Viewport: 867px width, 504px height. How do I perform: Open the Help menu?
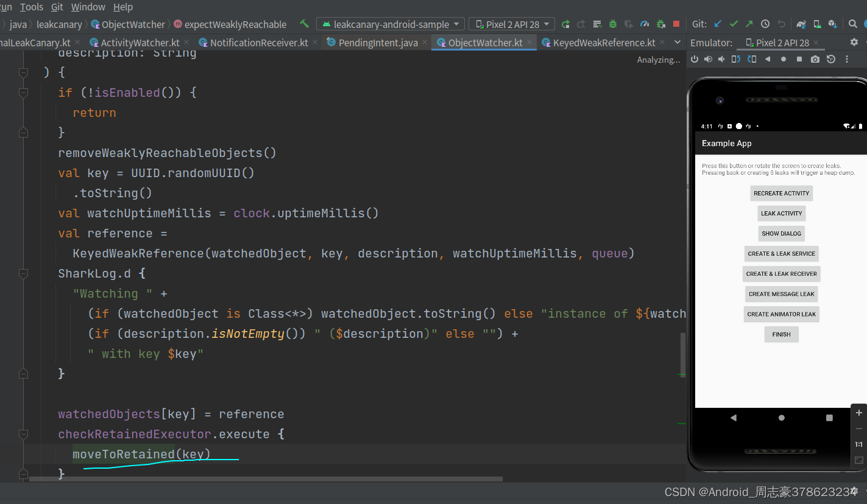pos(123,7)
